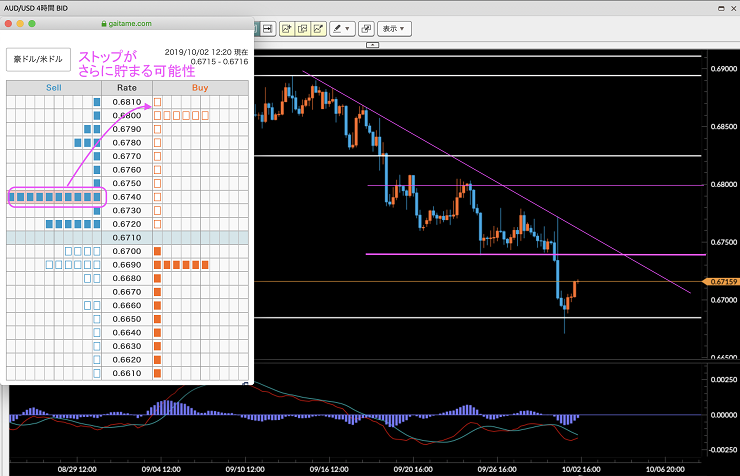Viewport: 740px width, 476px height.
Task: Click the 0.68500 price axis label
Action: point(723,126)
